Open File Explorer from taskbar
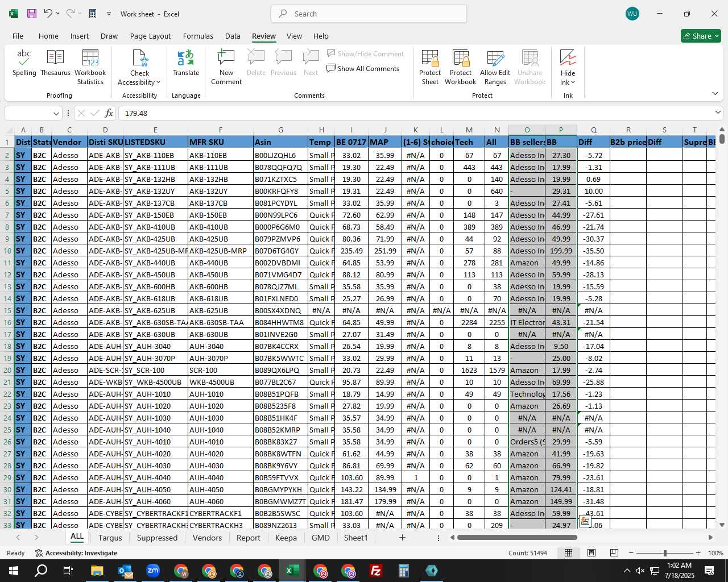 [97, 571]
